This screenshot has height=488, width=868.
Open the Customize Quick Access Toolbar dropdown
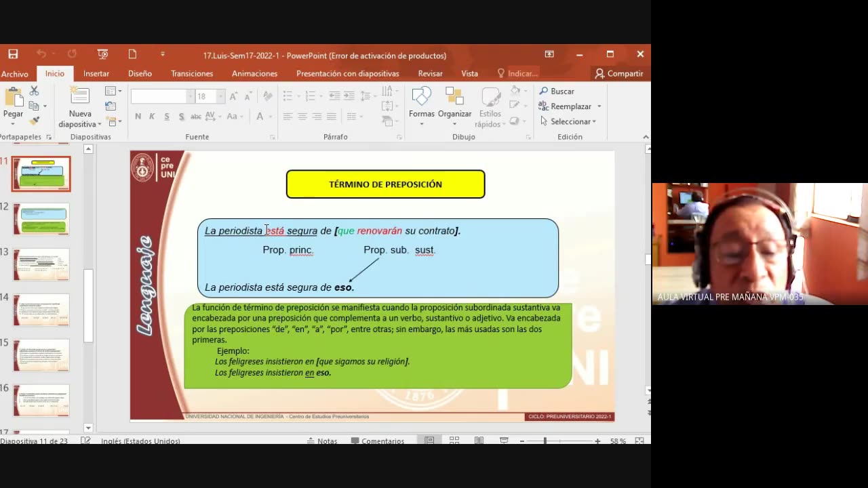(x=163, y=54)
